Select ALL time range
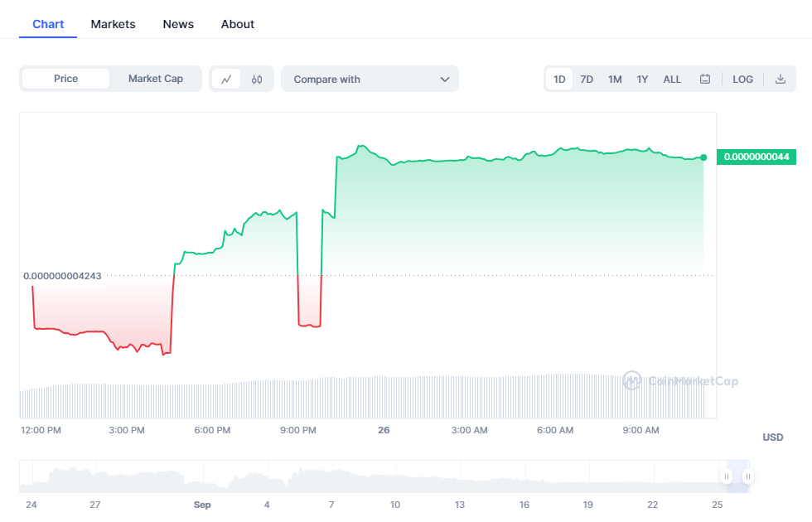 pyautogui.click(x=672, y=80)
